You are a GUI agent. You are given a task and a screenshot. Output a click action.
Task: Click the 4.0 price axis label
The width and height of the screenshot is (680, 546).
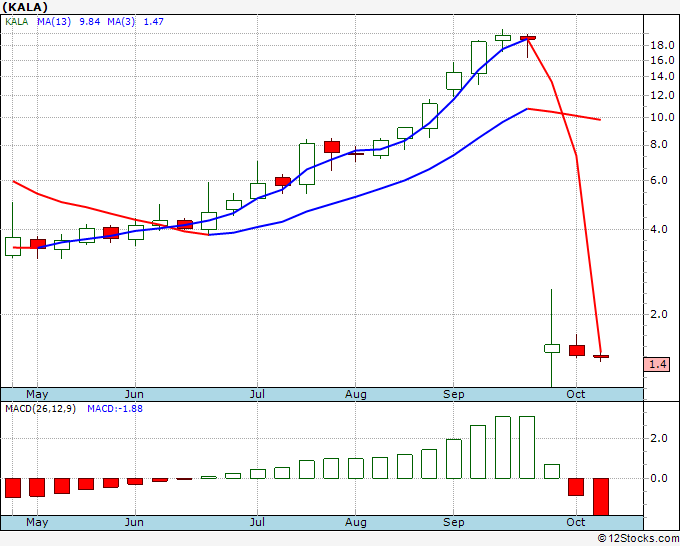coord(659,229)
